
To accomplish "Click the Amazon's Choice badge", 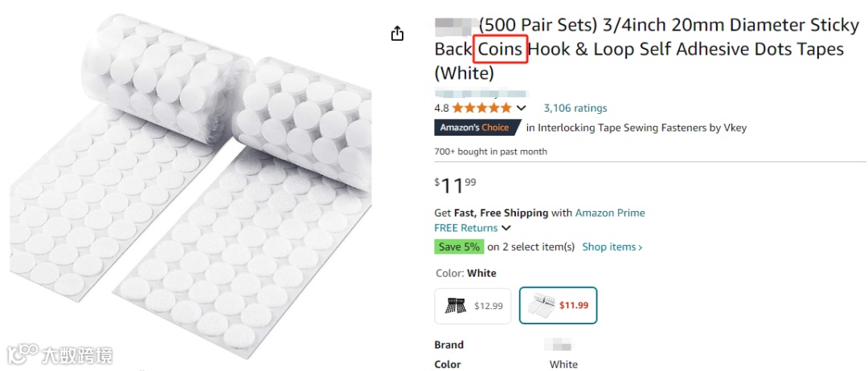I will pos(477,128).
